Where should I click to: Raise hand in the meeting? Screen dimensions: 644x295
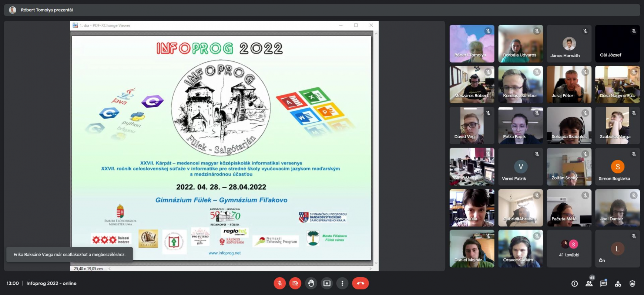point(311,283)
